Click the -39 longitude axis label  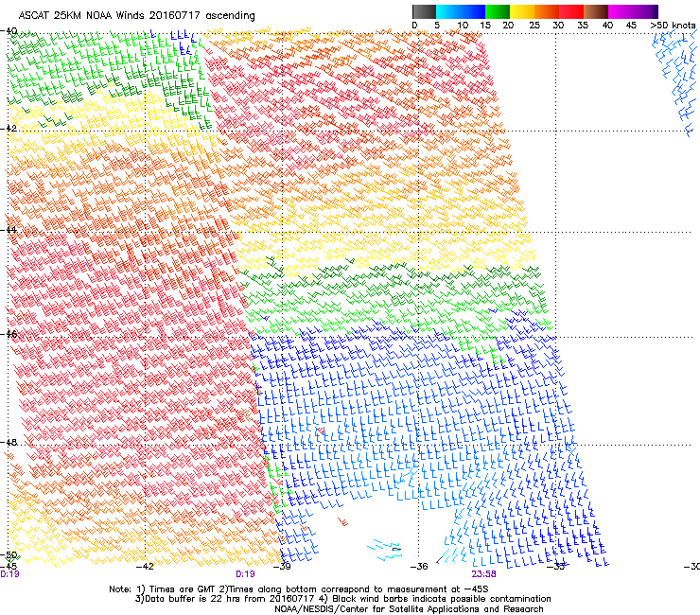(282, 567)
